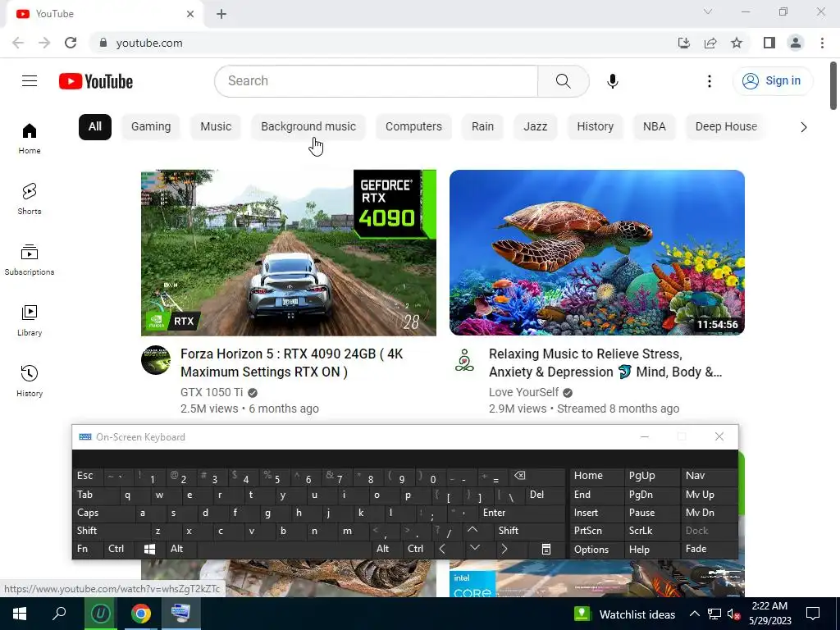
Task: Click the sea turtle video thumbnail
Action: pyautogui.click(x=597, y=253)
